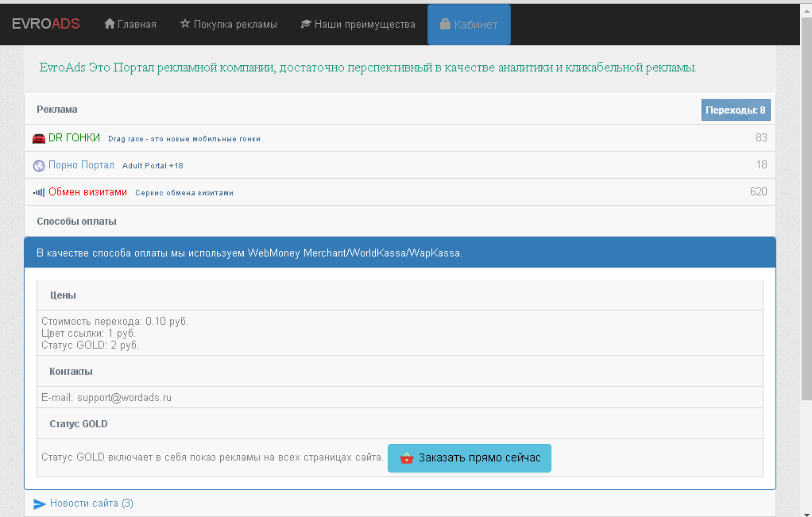Viewport: 812px width, 517px height.
Task: Click the signal bars icon beside Обмен визитами
Action: click(x=39, y=192)
